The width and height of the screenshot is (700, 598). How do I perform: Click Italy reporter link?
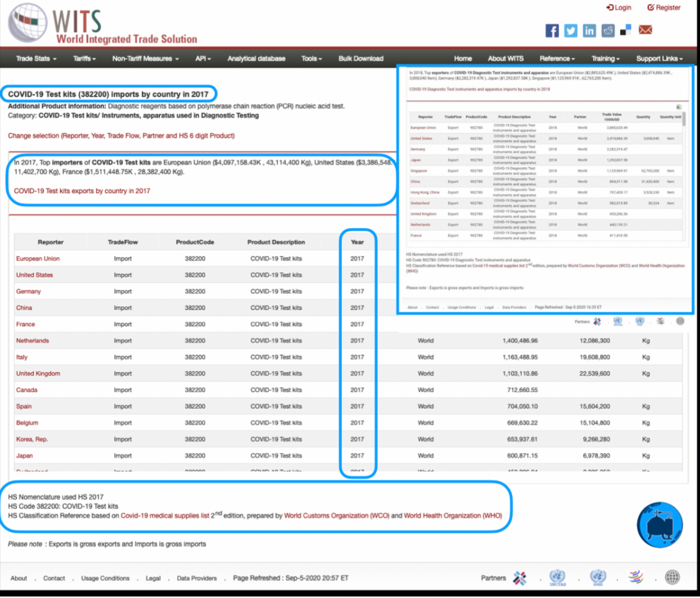(22, 357)
